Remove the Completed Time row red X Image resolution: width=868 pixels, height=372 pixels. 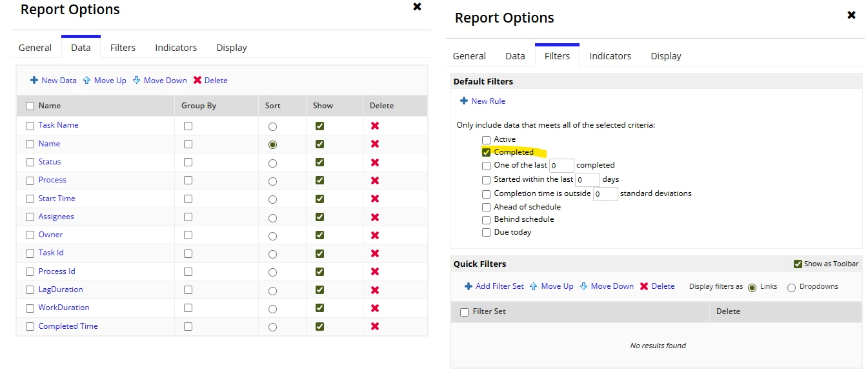tap(374, 327)
